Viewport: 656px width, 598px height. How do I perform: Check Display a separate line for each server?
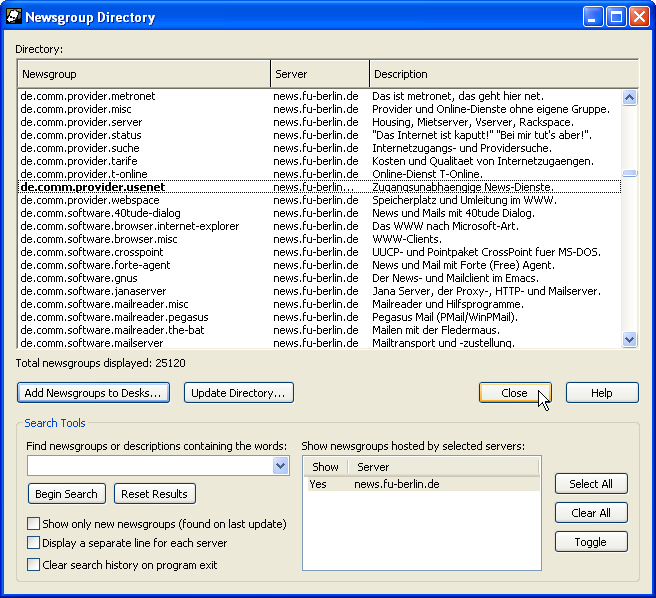[34, 544]
